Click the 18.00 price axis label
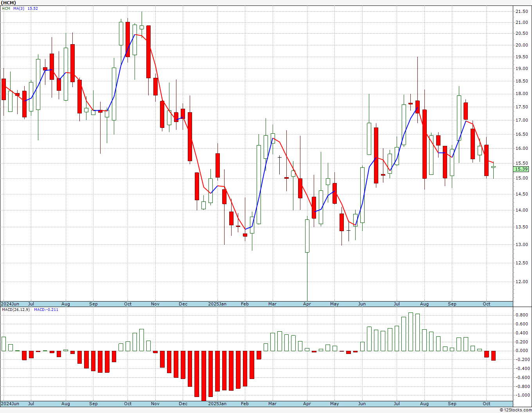Screen dimensions: 532x413 (521, 94)
